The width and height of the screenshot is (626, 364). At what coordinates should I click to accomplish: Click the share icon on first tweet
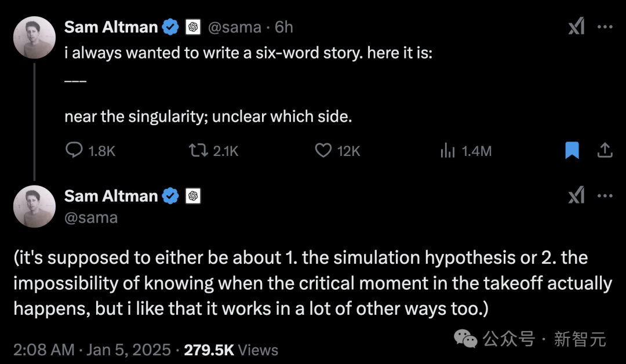coord(605,151)
